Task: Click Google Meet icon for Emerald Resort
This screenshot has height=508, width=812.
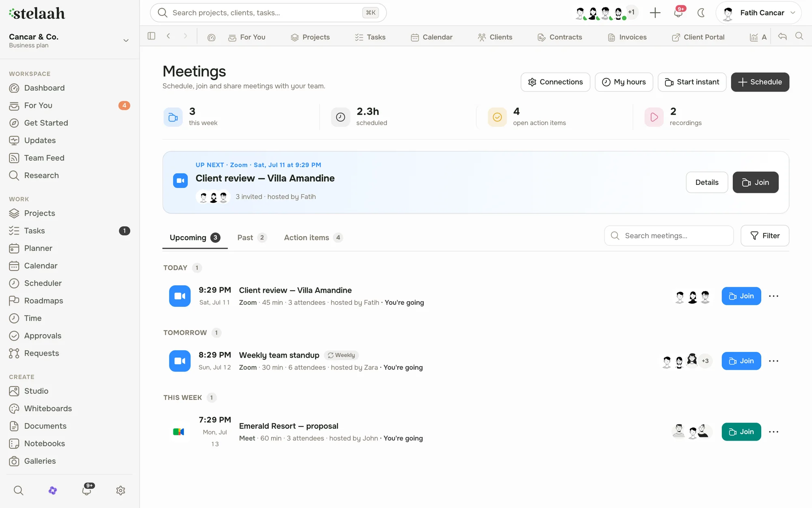Action: click(179, 432)
